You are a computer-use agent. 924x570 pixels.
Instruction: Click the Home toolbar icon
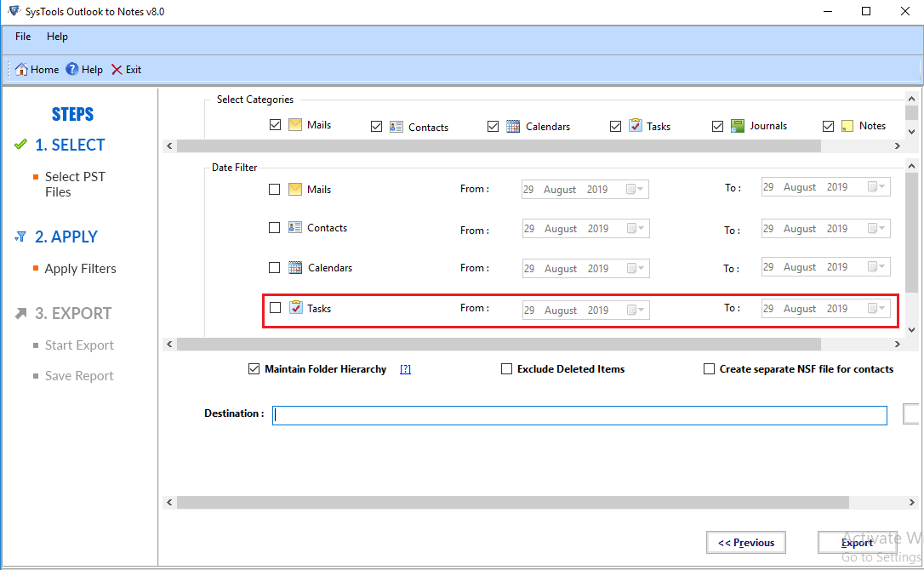21,69
